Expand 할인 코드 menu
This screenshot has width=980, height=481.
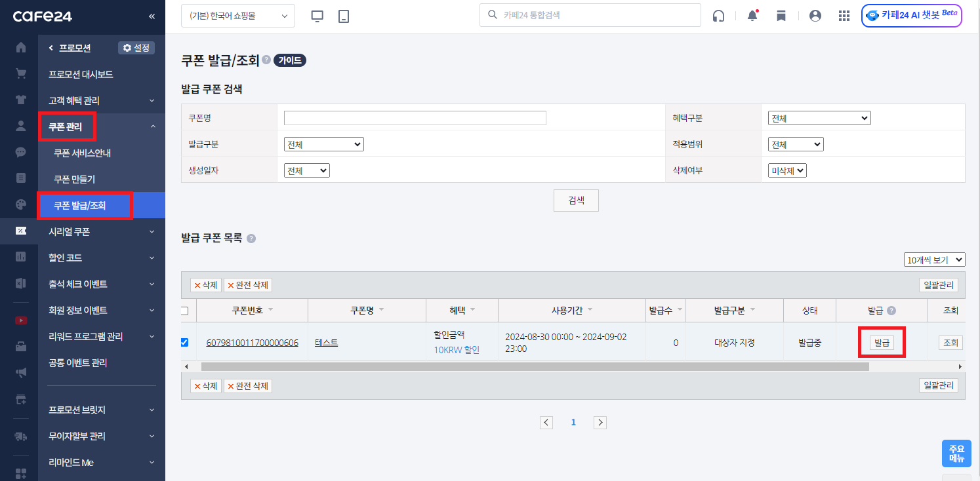click(102, 258)
